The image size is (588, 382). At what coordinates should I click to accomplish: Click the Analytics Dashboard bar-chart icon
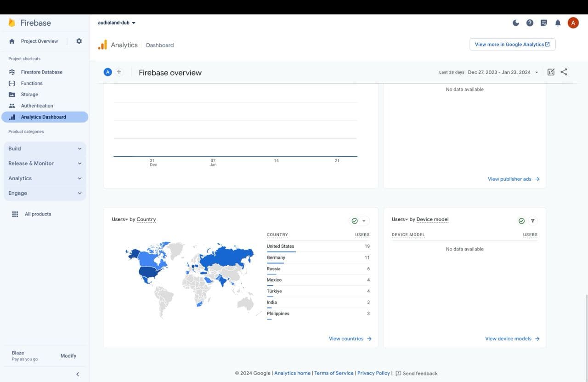12,117
